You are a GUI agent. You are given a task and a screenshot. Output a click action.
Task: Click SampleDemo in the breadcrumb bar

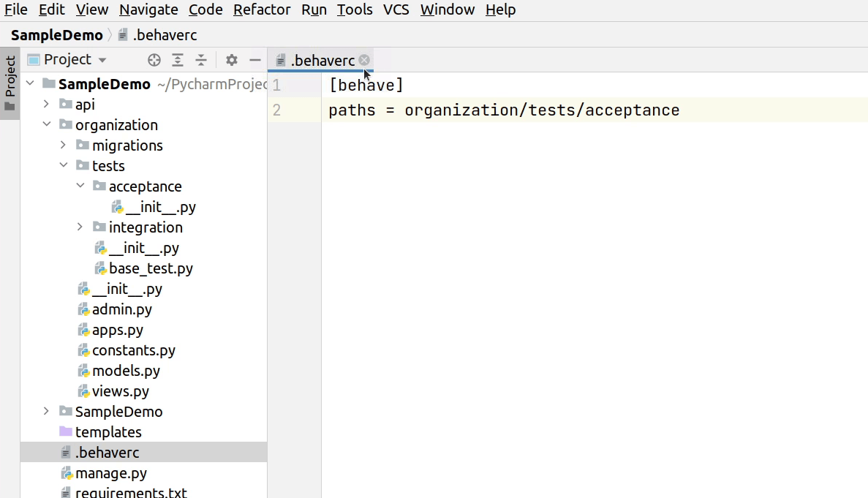[x=56, y=35]
